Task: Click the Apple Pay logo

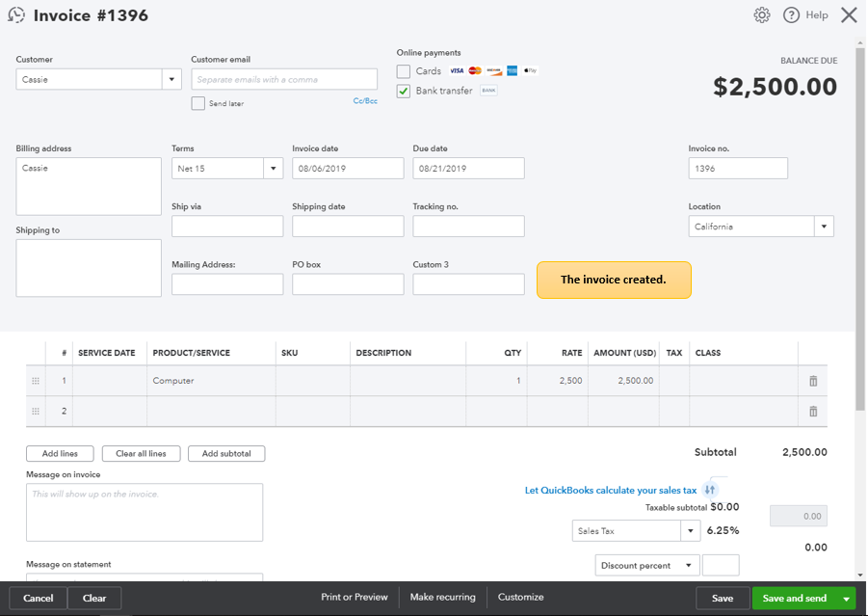Action: (x=530, y=71)
